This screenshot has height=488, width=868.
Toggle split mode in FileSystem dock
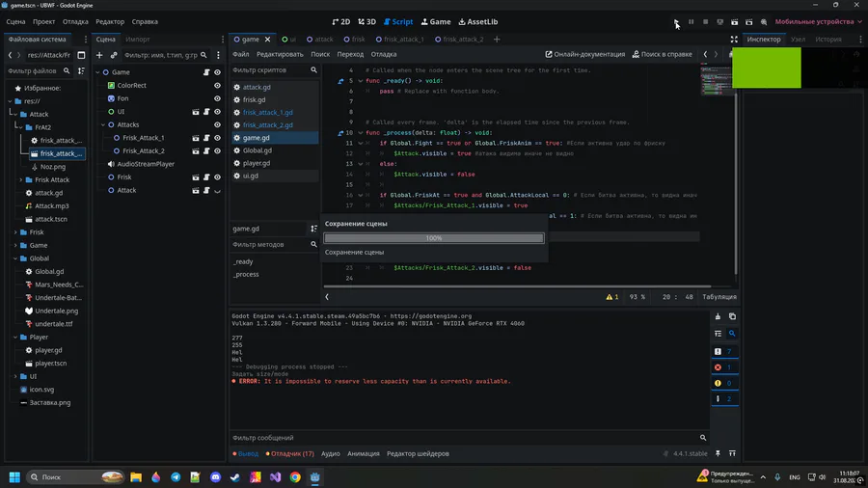(x=81, y=55)
